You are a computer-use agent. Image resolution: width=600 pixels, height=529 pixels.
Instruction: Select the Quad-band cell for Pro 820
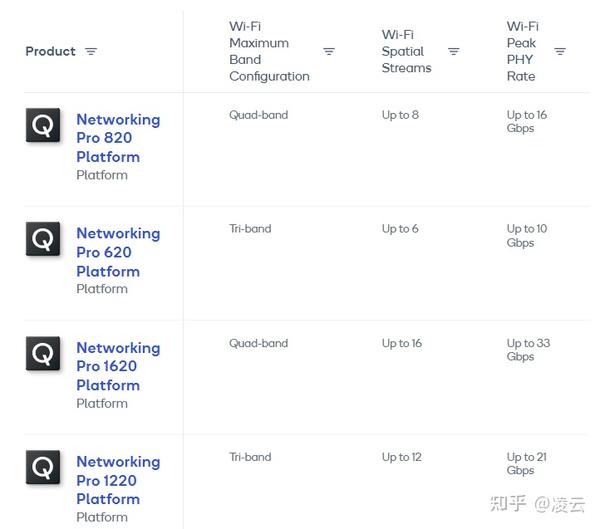coord(258,115)
